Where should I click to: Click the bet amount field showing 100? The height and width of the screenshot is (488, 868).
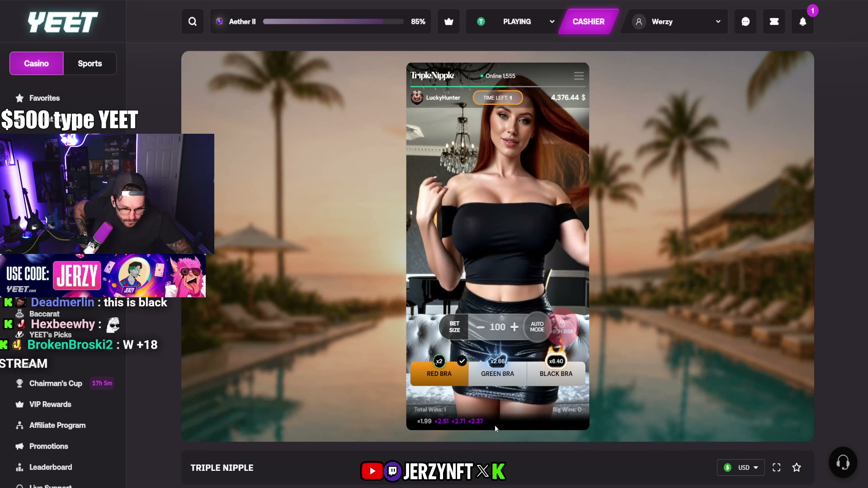(497, 327)
